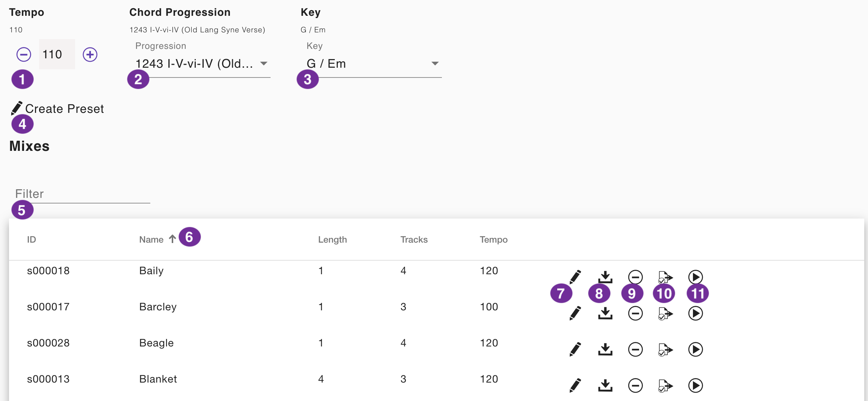
Task: Expand the Key dropdown showing G / Em
Action: tap(373, 64)
